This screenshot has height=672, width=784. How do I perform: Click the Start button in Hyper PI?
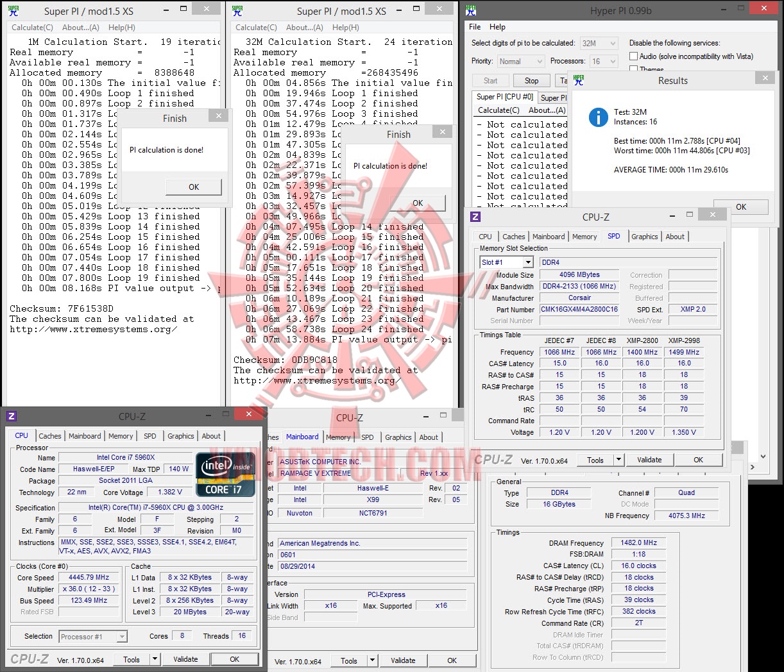(491, 81)
